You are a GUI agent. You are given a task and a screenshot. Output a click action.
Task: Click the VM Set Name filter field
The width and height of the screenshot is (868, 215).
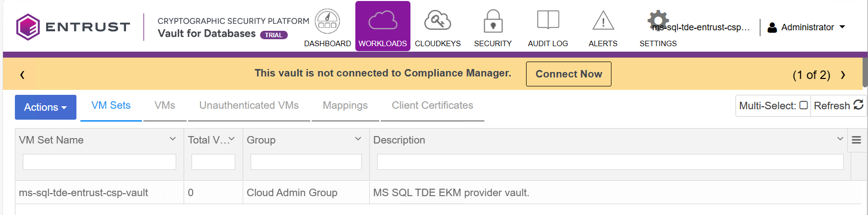(99, 162)
